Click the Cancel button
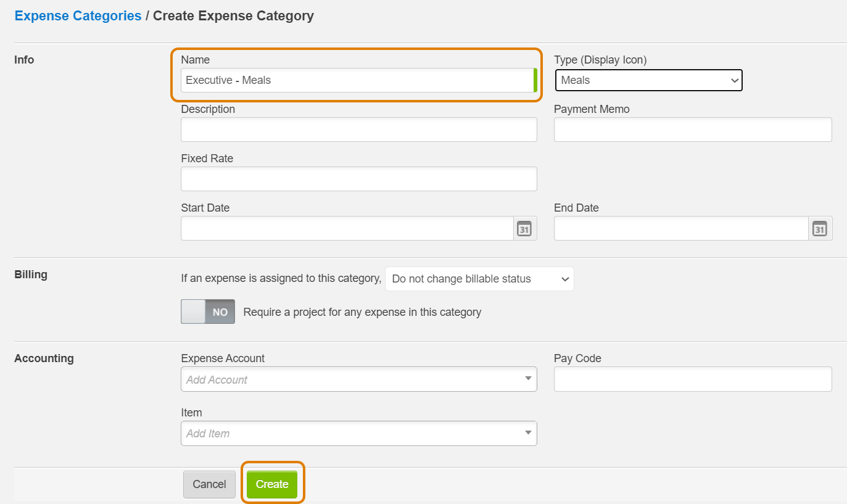Image resolution: width=847 pixels, height=504 pixels. click(209, 484)
